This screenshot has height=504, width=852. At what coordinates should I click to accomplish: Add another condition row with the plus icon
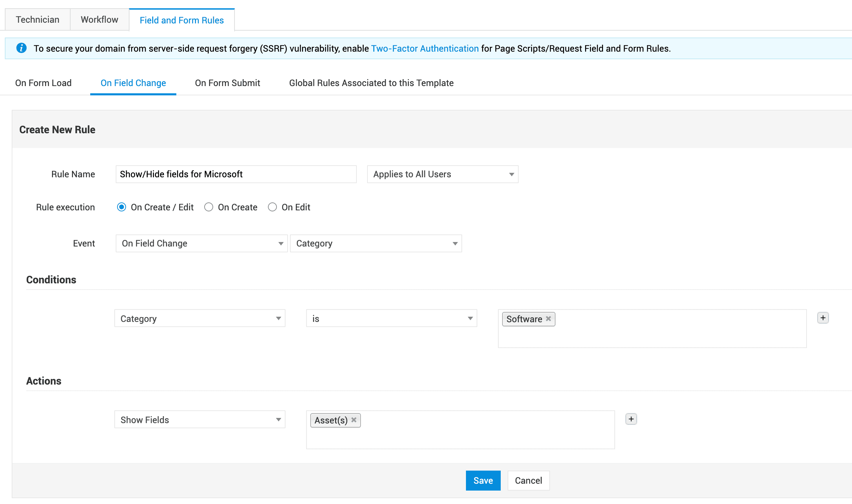[823, 318]
